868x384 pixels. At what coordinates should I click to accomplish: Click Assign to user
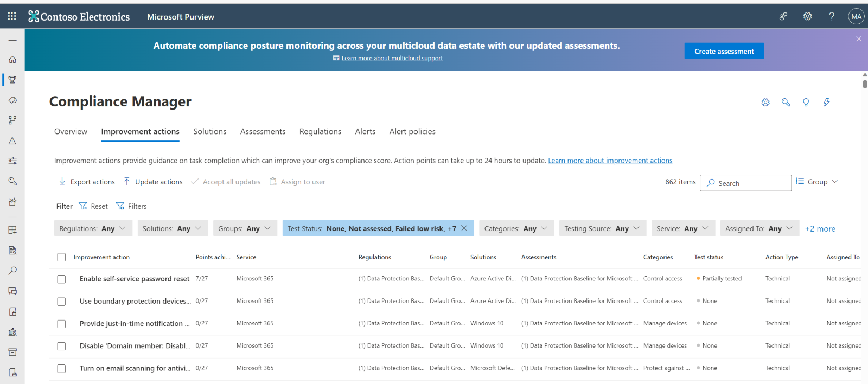(x=297, y=182)
